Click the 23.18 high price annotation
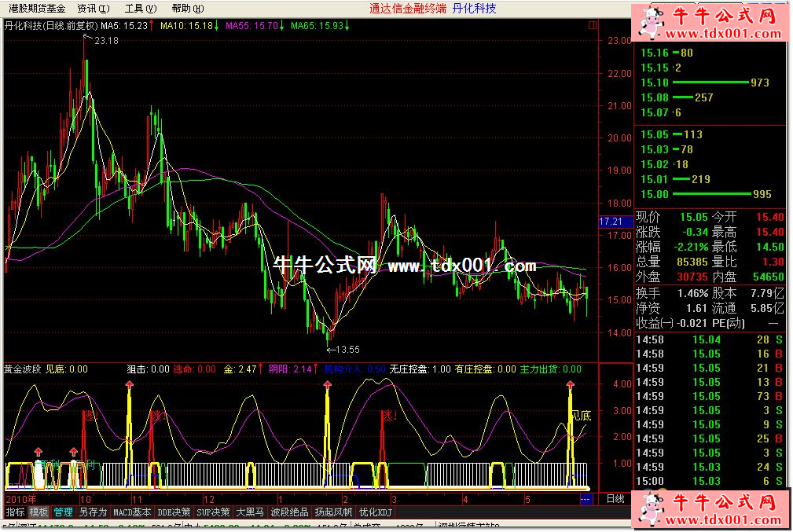The height and width of the screenshot is (532, 793). point(107,40)
